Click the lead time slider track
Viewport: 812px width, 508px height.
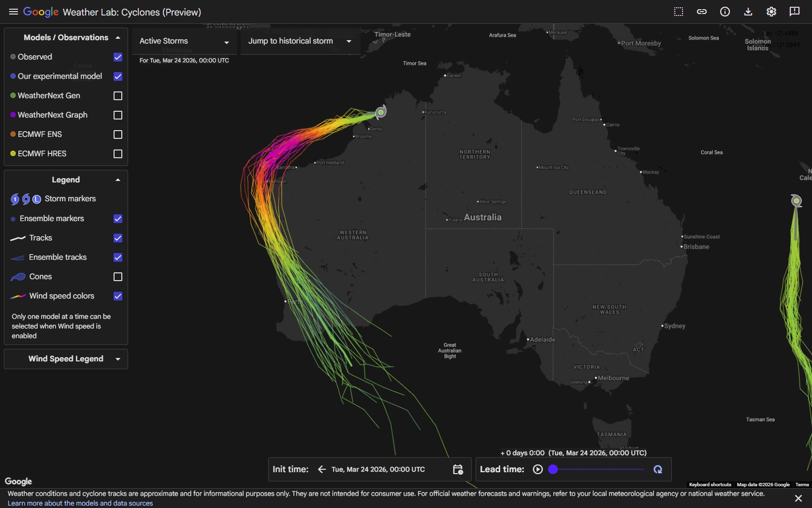point(599,469)
